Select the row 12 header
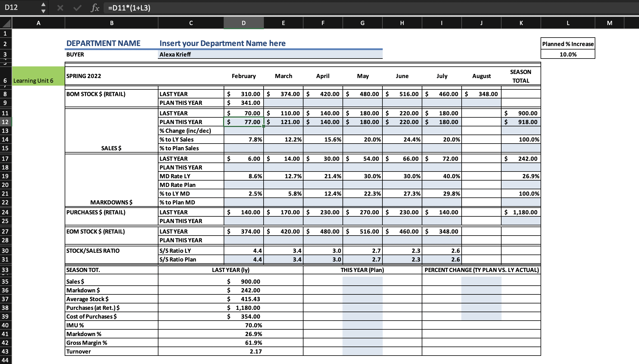The height and width of the screenshot is (364, 639). [x=6, y=122]
